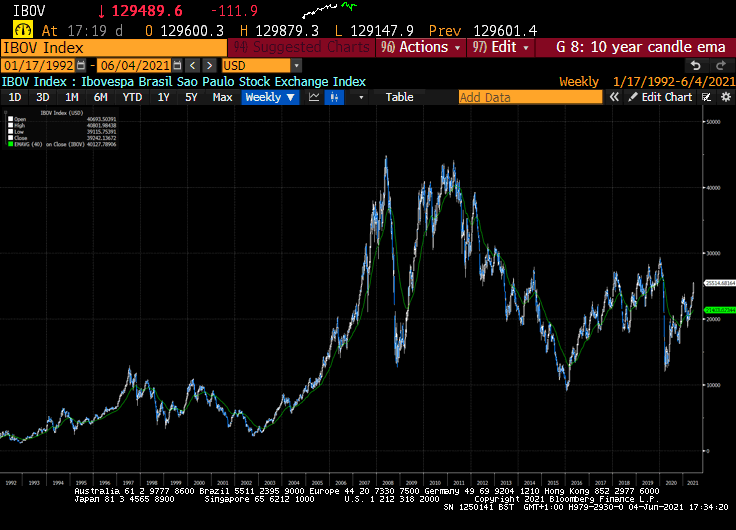Click the IBOV Index (USD) legend title
The image size is (736, 530).
(x=61, y=113)
